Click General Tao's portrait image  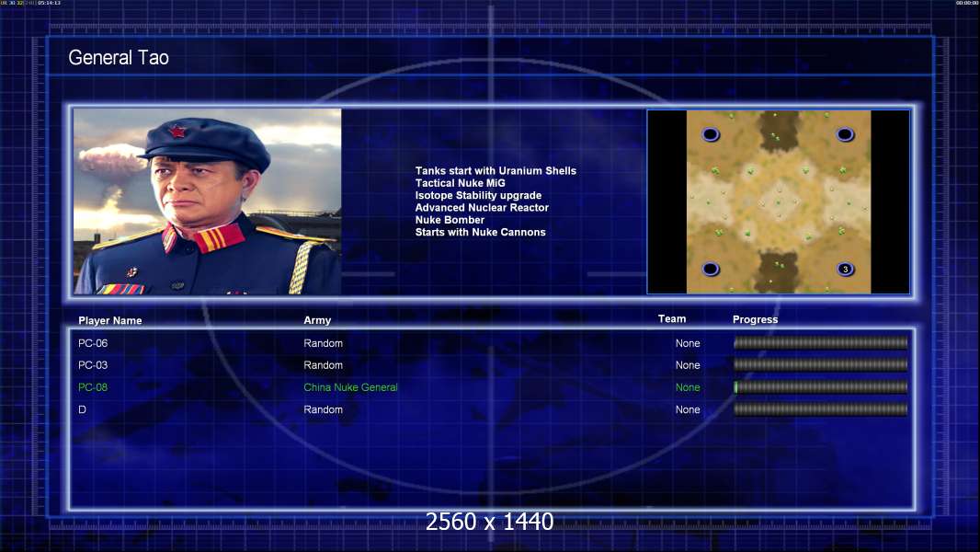pyautogui.click(x=208, y=201)
